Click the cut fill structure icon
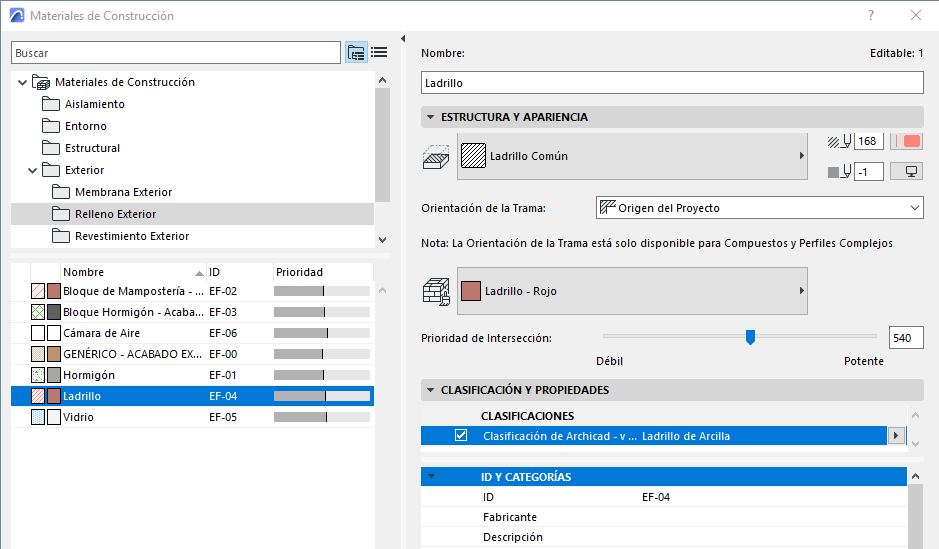 pyautogui.click(x=436, y=157)
